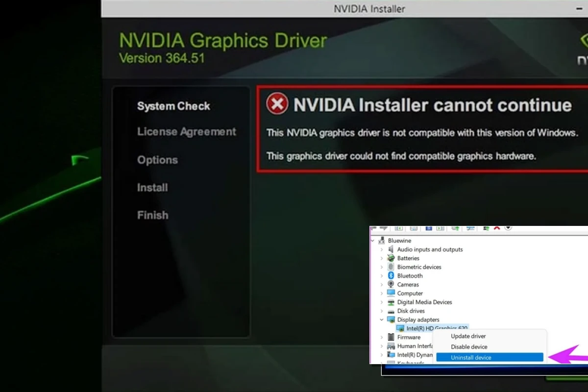This screenshot has height=392, width=588.
Task: Expand the Bluetooth node
Action: (382, 276)
